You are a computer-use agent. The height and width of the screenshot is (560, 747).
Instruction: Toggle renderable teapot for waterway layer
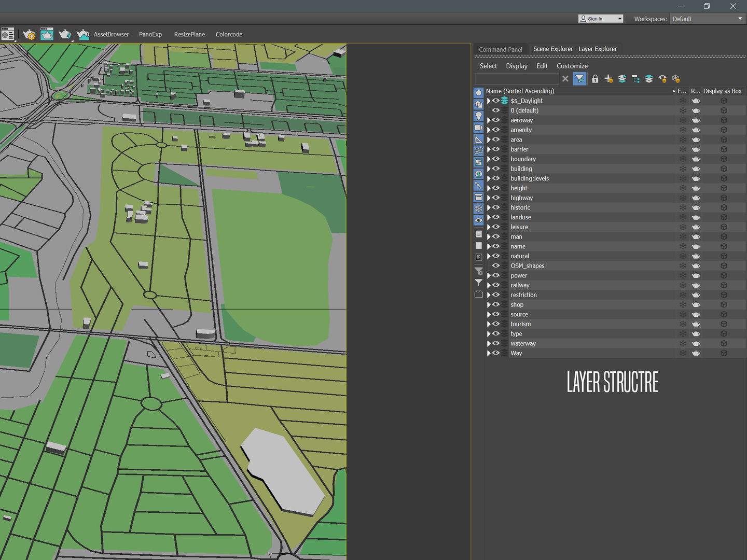(696, 344)
